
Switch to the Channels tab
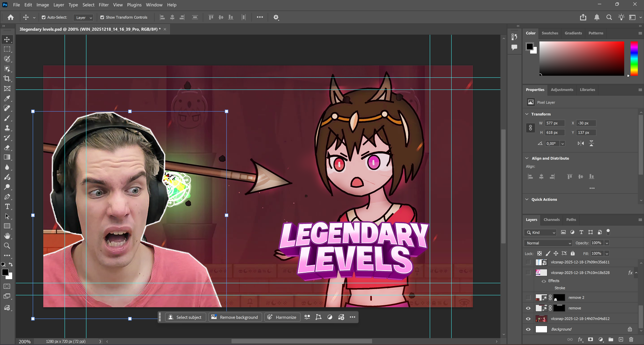(x=552, y=220)
